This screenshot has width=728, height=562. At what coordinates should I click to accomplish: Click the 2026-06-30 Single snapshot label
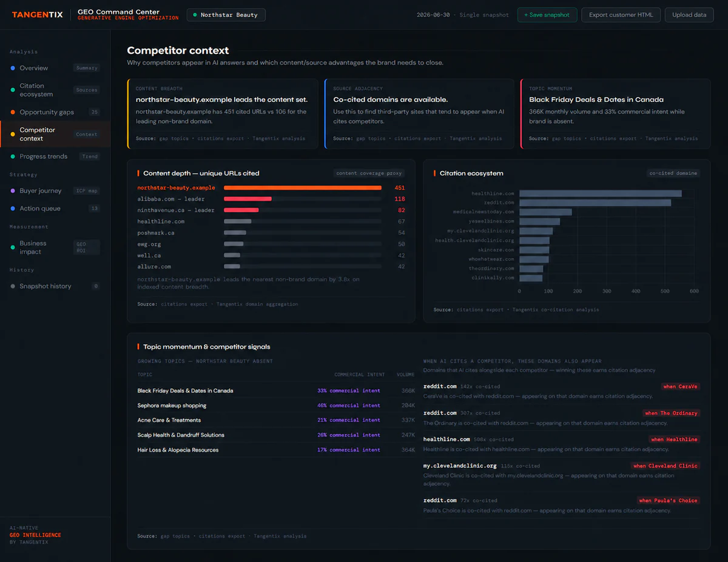(x=463, y=15)
